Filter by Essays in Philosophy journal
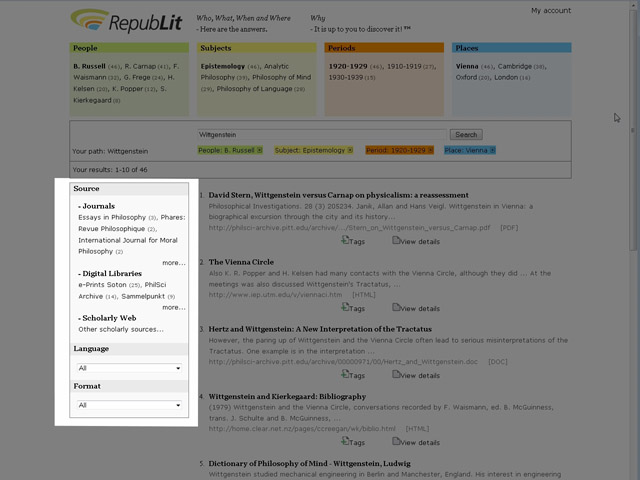The image size is (640, 480). click(x=112, y=217)
